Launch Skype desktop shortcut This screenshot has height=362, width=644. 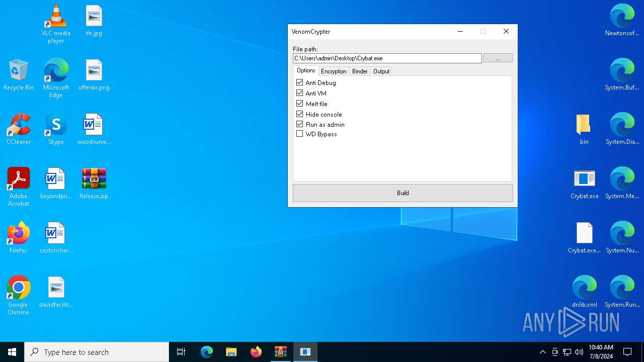coord(56,129)
